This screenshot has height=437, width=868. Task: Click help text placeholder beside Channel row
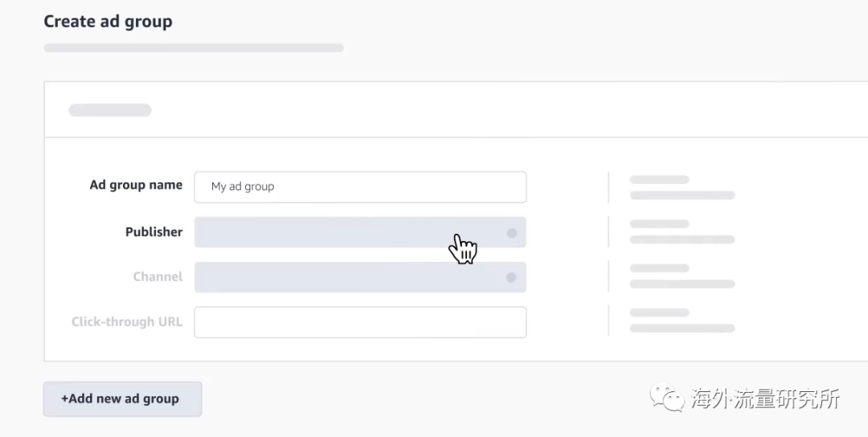click(682, 276)
